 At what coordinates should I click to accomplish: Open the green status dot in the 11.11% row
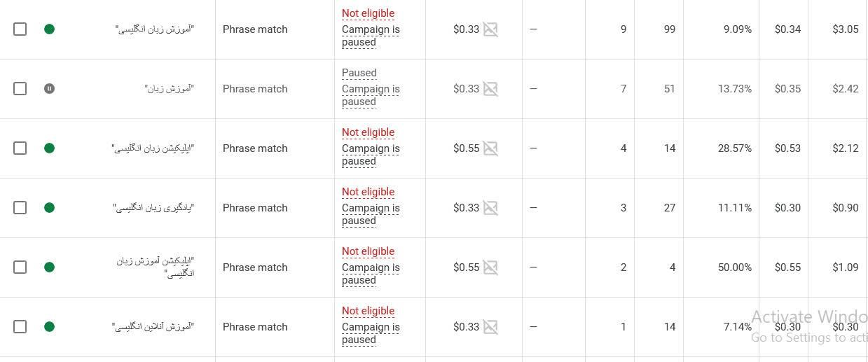[49, 207]
